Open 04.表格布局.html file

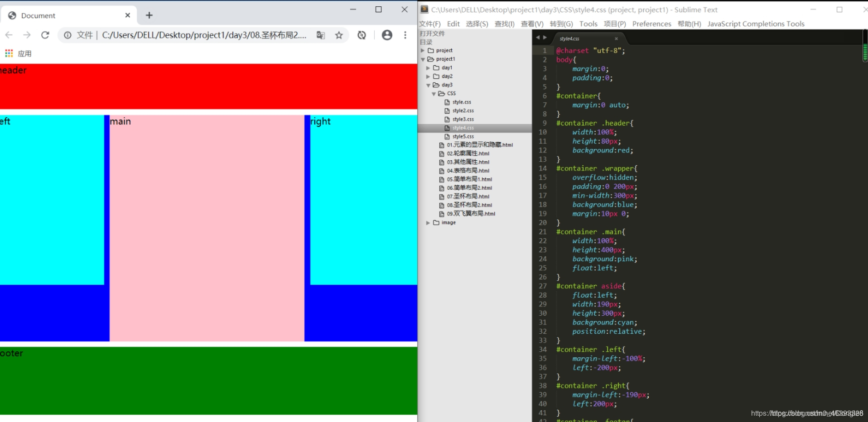(468, 171)
